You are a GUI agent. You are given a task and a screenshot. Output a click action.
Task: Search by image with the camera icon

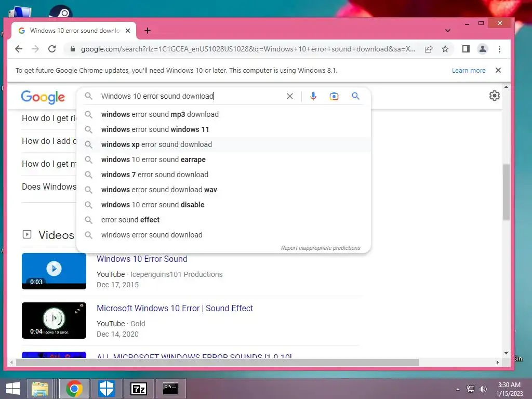click(334, 96)
